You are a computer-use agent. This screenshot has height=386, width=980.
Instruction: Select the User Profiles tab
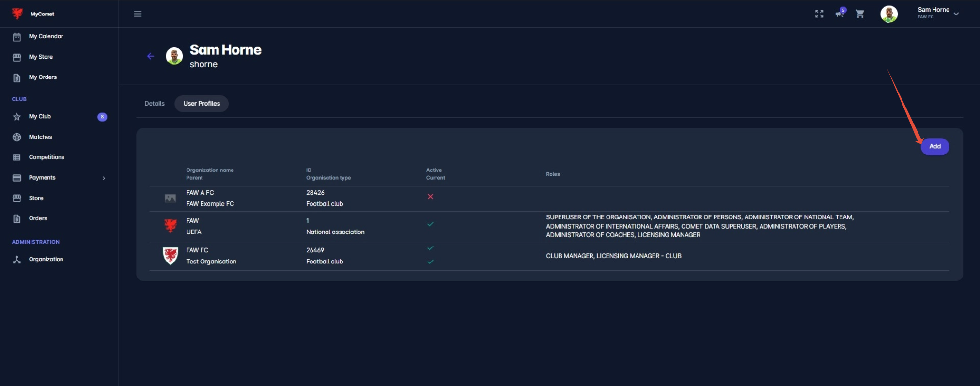tap(202, 104)
